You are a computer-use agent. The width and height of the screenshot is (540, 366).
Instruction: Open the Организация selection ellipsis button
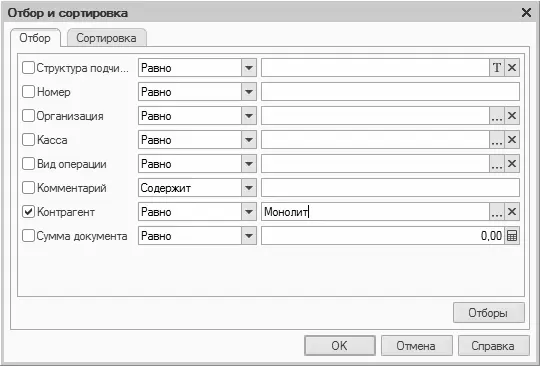tap(497, 116)
